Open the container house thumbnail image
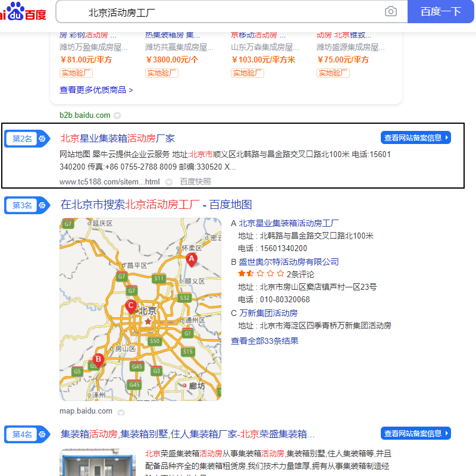The height and width of the screenshot is (476, 476). (x=98, y=462)
